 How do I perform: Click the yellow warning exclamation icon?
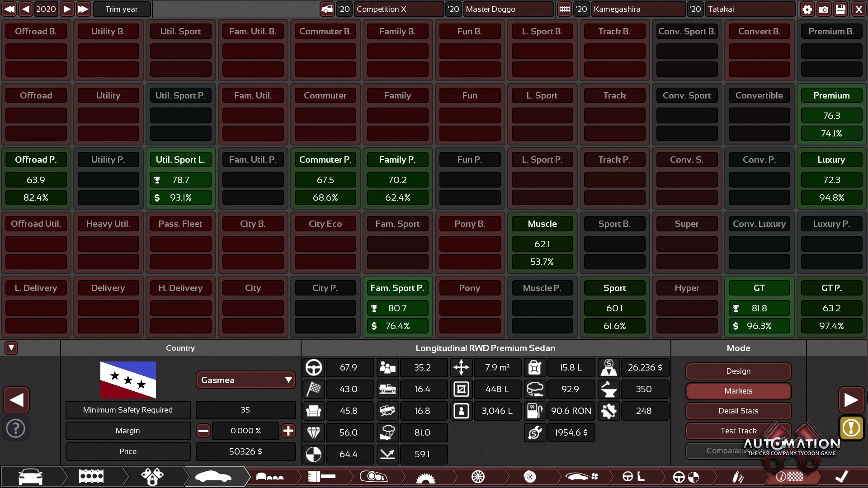[851, 427]
